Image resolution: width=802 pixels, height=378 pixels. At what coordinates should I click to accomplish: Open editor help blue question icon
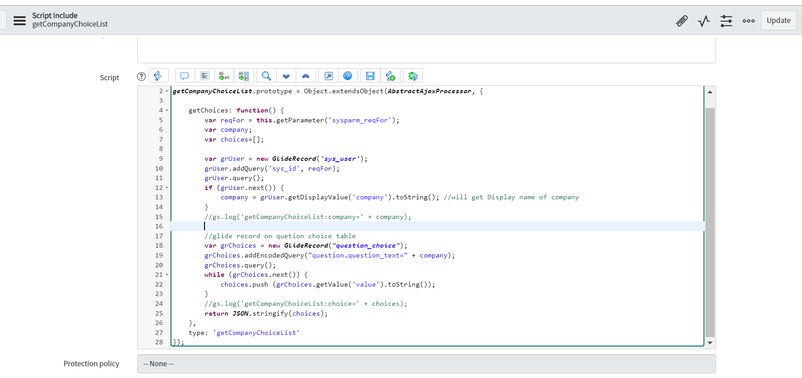pos(348,76)
